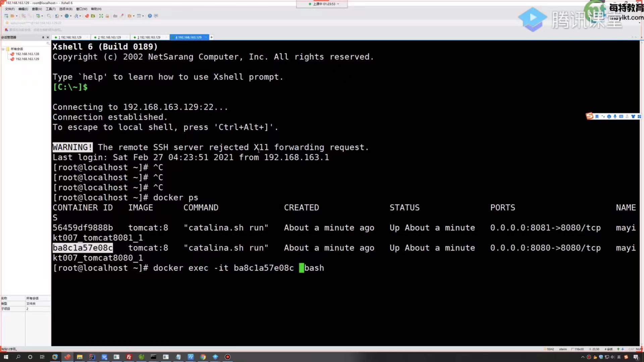Click the compose chat bubble toolbar icon
This screenshot has width=644, height=362.
point(156,16)
